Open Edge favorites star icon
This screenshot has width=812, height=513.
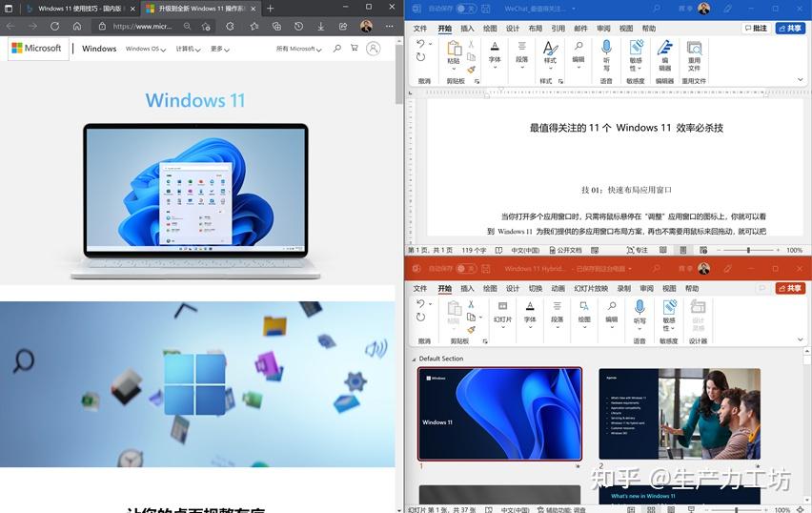pyautogui.click(x=254, y=26)
